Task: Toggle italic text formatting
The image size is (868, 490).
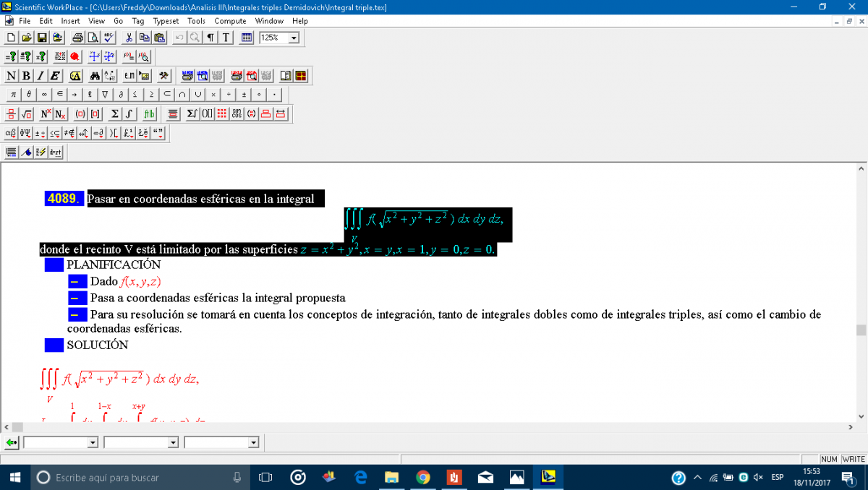Action: click(41, 76)
